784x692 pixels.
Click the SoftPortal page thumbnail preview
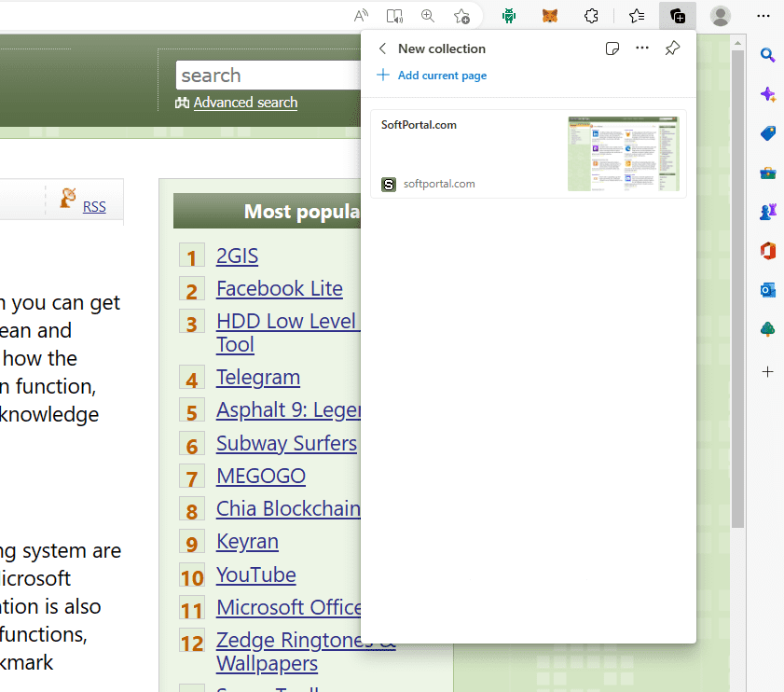(x=623, y=154)
